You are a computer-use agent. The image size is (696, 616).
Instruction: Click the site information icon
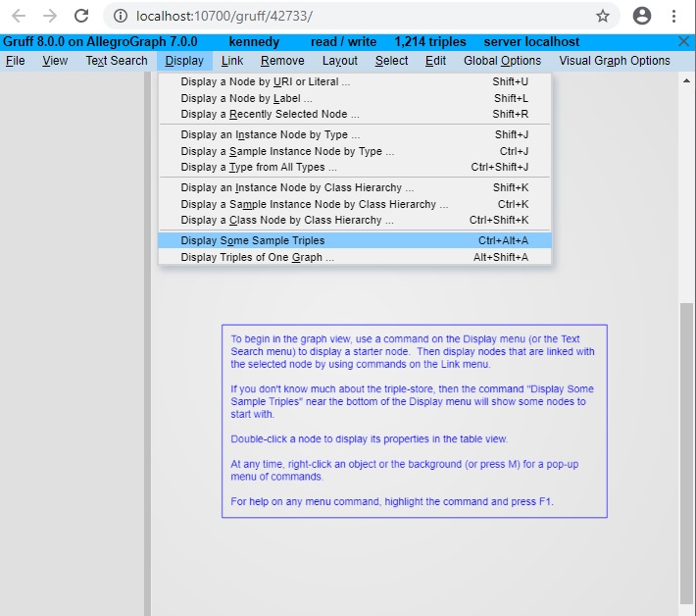point(121,16)
